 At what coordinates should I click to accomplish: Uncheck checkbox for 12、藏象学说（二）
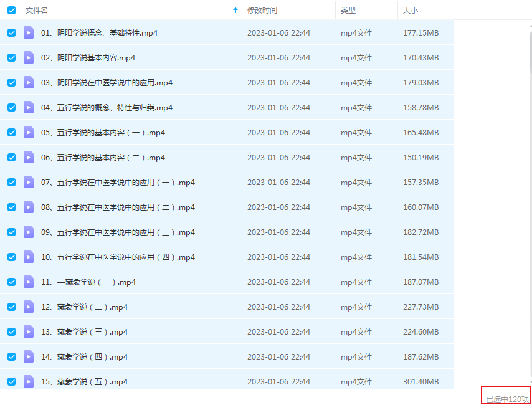(x=12, y=307)
